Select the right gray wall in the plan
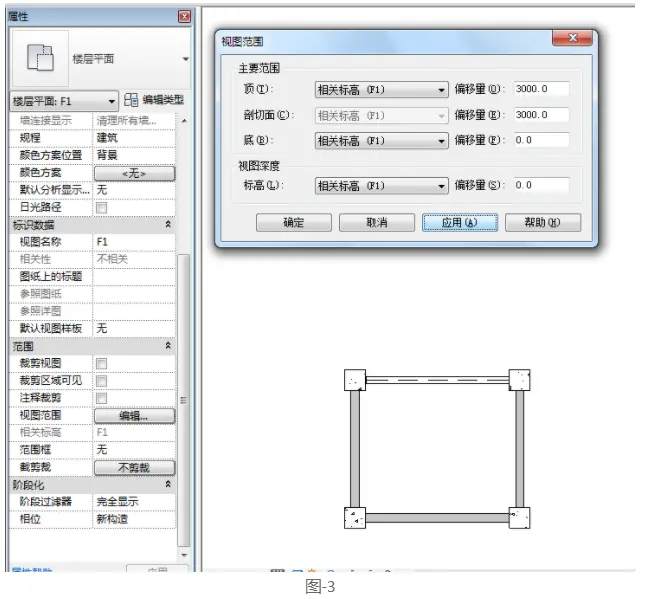This screenshot has width=647, height=599. pos(519,449)
